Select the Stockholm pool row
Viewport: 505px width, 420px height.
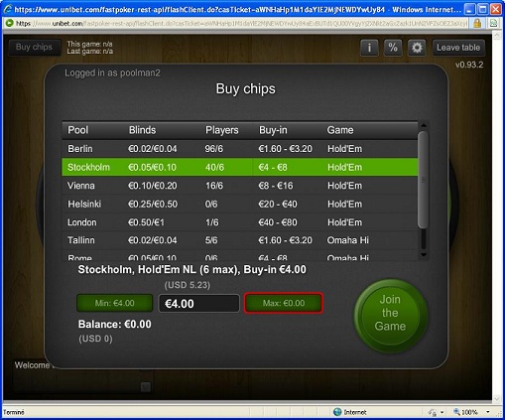(240, 167)
